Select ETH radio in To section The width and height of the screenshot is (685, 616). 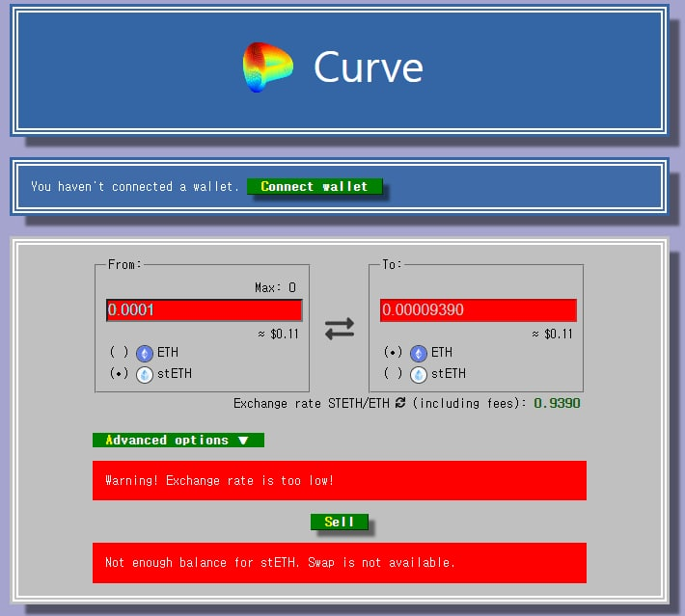click(393, 352)
